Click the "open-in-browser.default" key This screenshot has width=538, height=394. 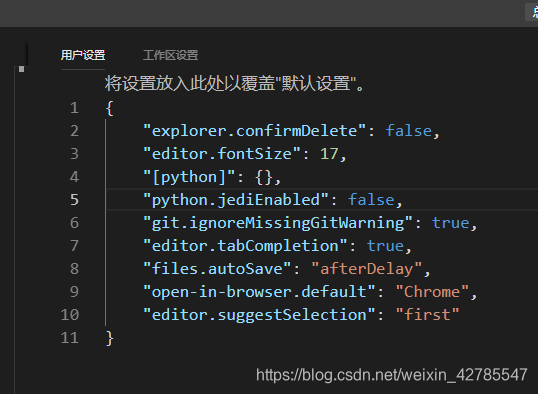click(259, 292)
